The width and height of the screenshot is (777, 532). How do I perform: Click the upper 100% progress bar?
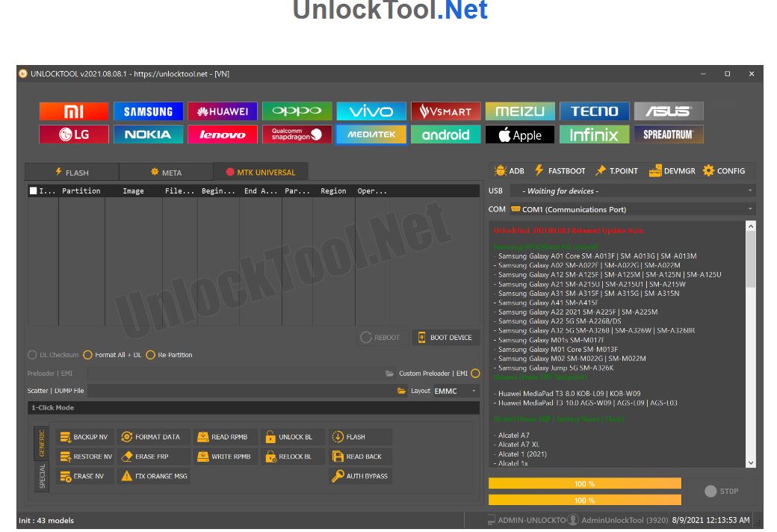(584, 483)
